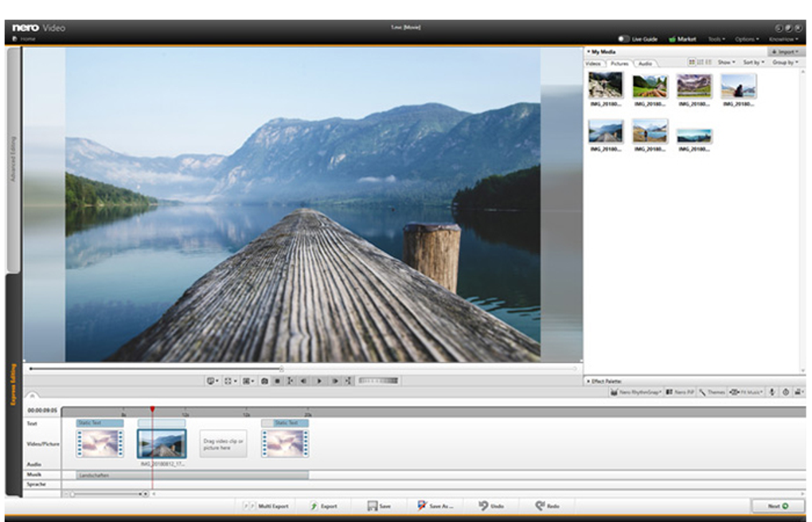
Task: Click the red playhead marker on the ruler
Action: click(152, 409)
